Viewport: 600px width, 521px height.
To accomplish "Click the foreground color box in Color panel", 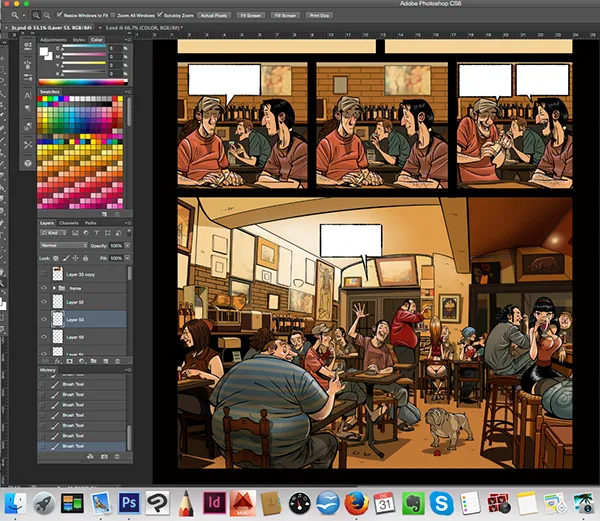I will [x=44, y=51].
